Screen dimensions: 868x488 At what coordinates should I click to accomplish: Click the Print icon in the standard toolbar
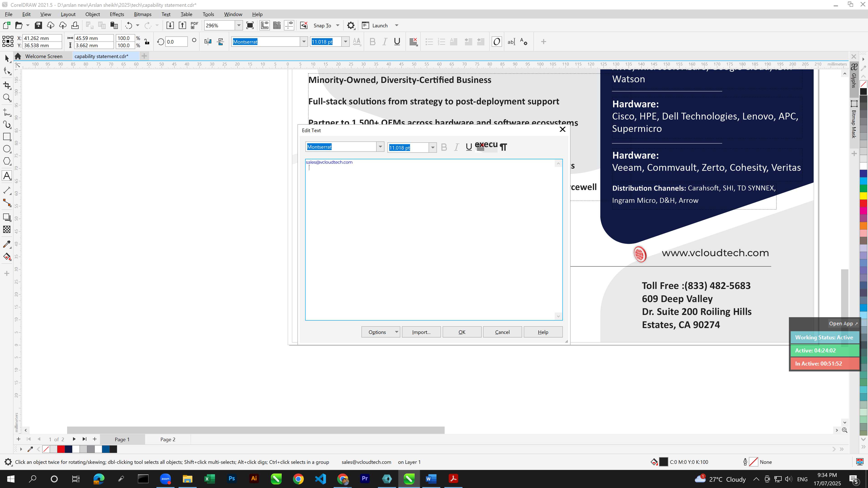pos(75,25)
